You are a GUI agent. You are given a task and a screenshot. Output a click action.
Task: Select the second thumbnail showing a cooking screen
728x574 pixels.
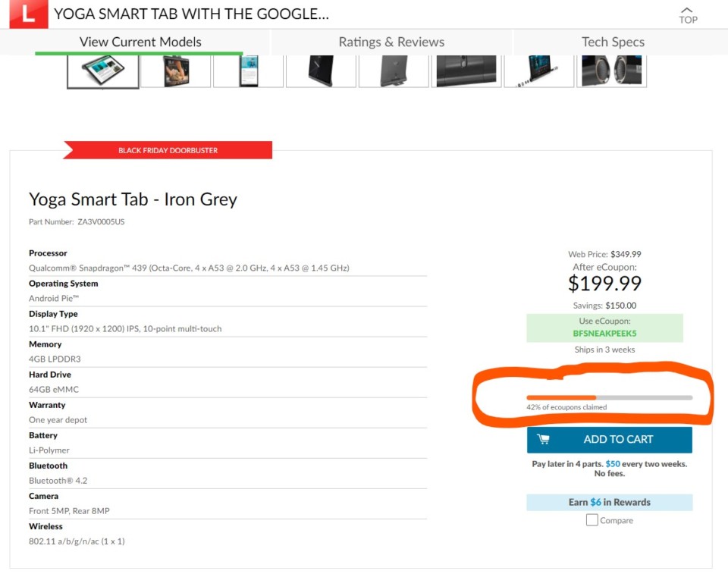point(175,71)
